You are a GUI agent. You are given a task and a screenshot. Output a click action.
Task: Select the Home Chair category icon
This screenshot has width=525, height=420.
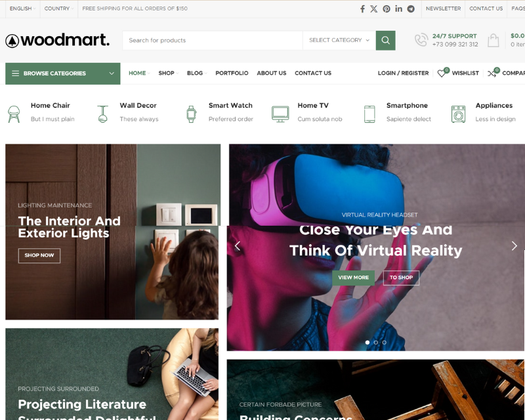tap(14, 114)
